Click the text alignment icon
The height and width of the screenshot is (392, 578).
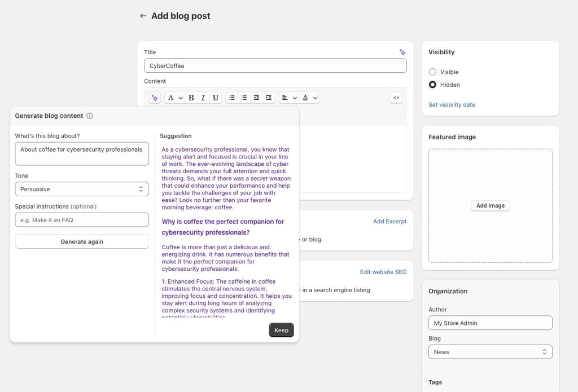(x=284, y=98)
